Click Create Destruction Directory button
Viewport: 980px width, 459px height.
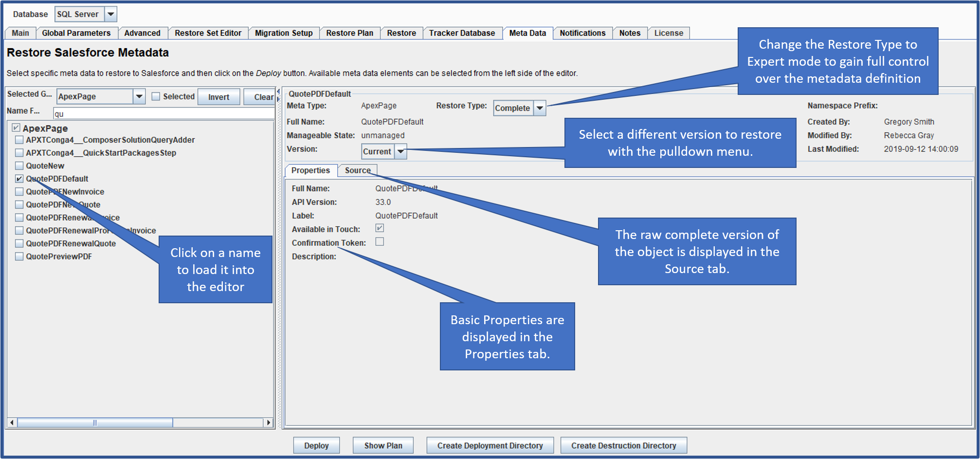(x=624, y=445)
